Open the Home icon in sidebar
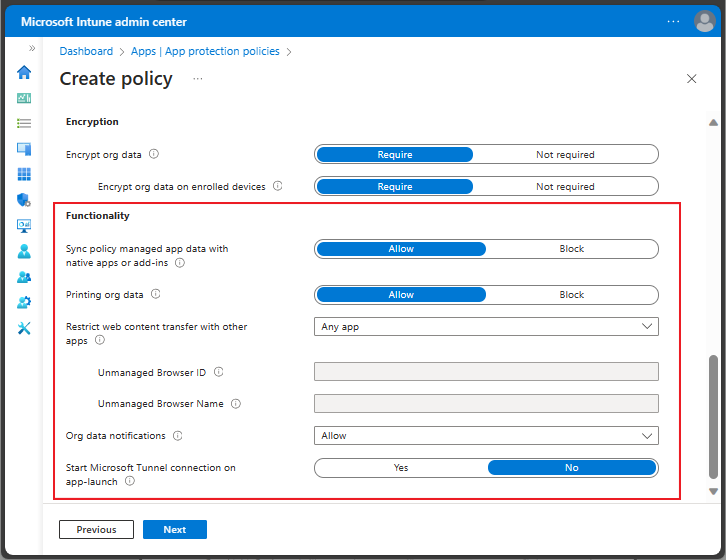This screenshot has height=560, width=726. (x=24, y=72)
